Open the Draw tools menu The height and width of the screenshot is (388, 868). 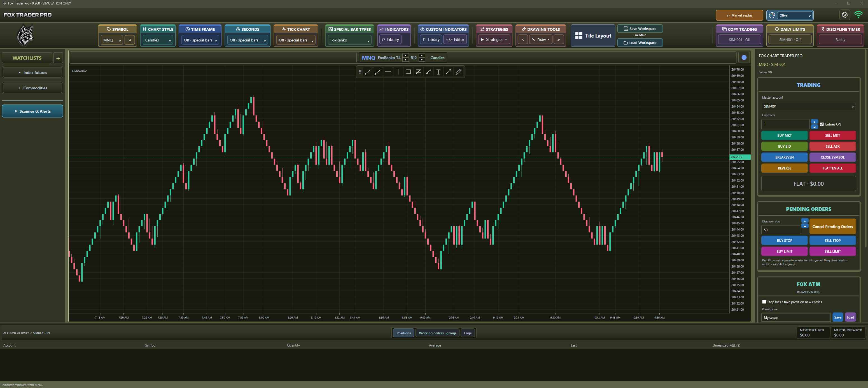(x=540, y=40)
